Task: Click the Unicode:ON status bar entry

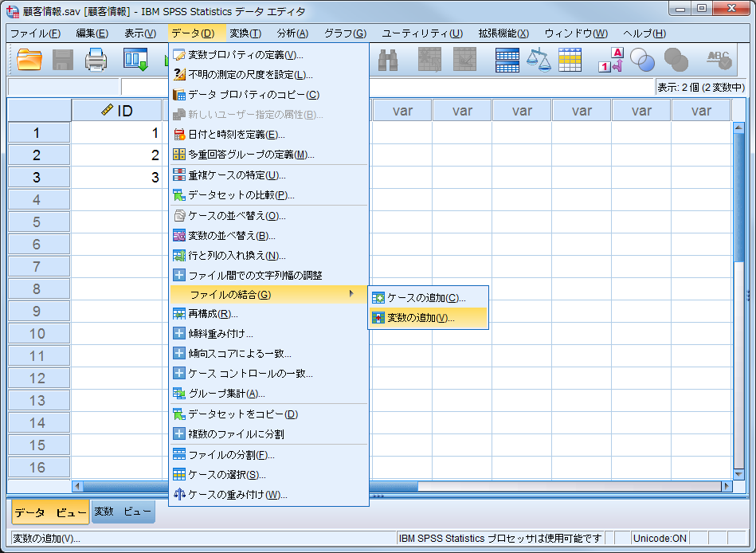Action: [x=660, y=538]
